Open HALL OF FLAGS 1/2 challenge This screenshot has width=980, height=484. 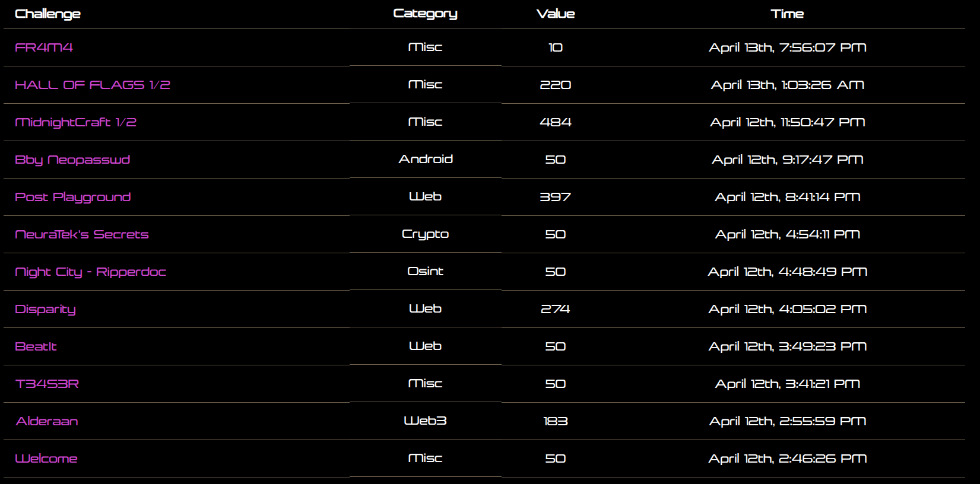[x=93, y=85]
